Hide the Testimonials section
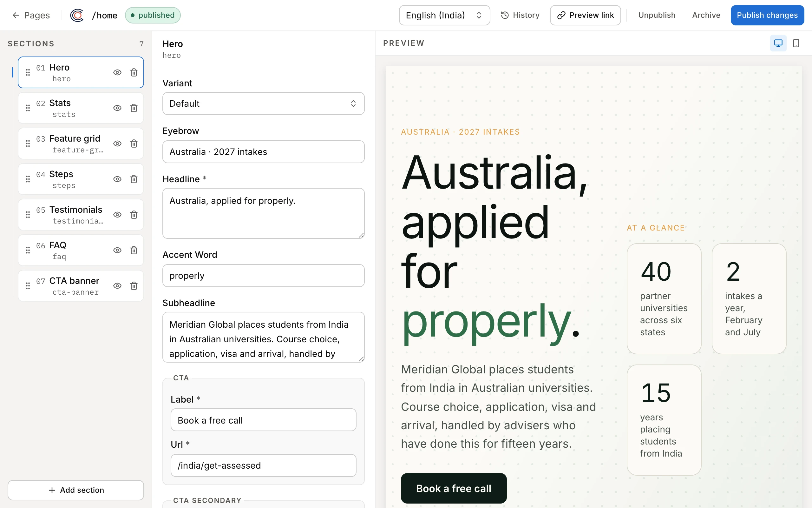This screenshot has width=812, height=508. point(117,215)
